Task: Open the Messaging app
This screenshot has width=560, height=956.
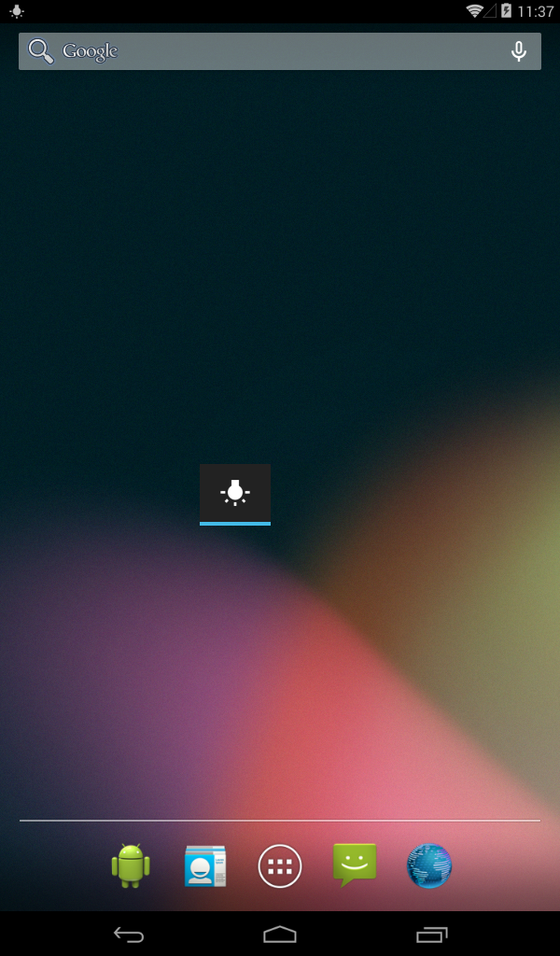Action: [x=355, y=865]
